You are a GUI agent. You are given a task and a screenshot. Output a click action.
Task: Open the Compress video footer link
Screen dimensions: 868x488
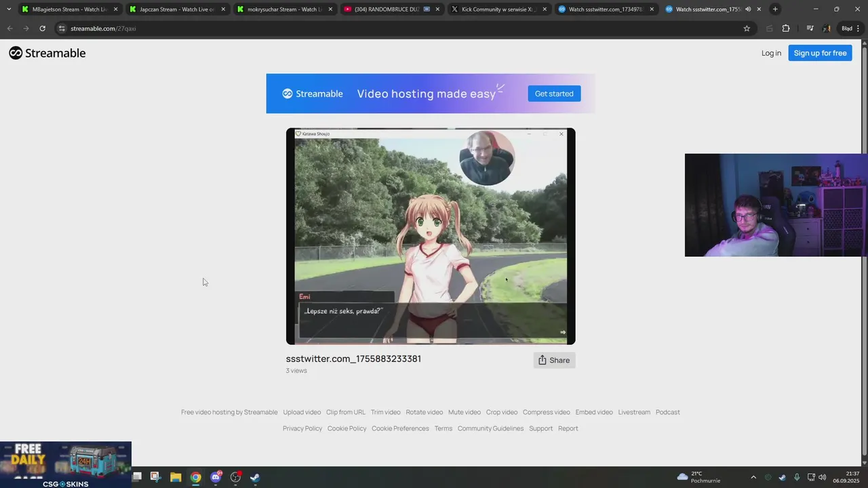tap(547, 412)
